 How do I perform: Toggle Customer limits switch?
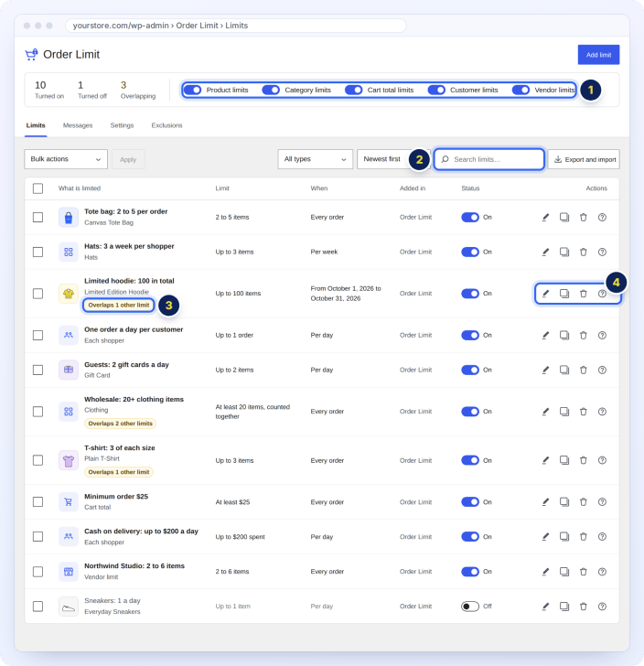point(436,90)
